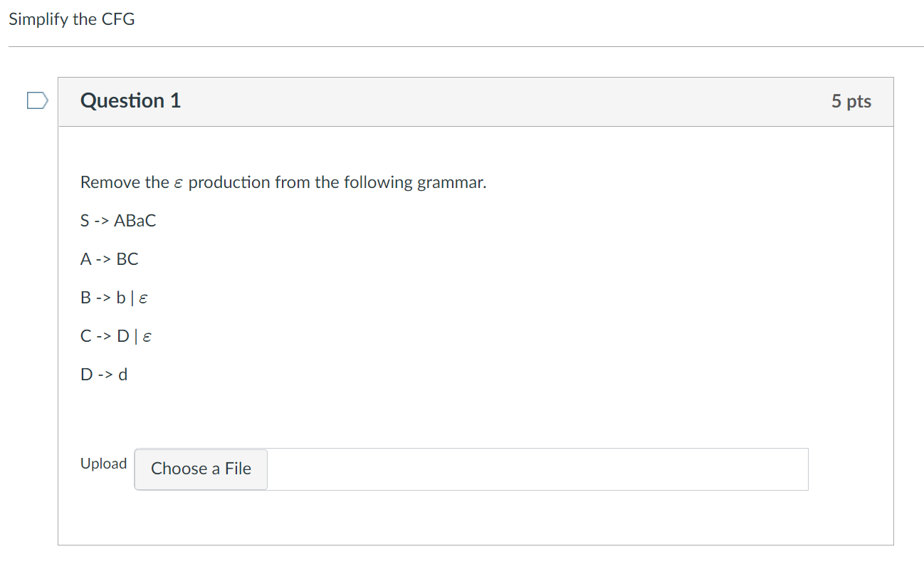Select the bookmark pin beside Question 1
The width and height of the screenshot is (924, 569).
tap(36, 100)
